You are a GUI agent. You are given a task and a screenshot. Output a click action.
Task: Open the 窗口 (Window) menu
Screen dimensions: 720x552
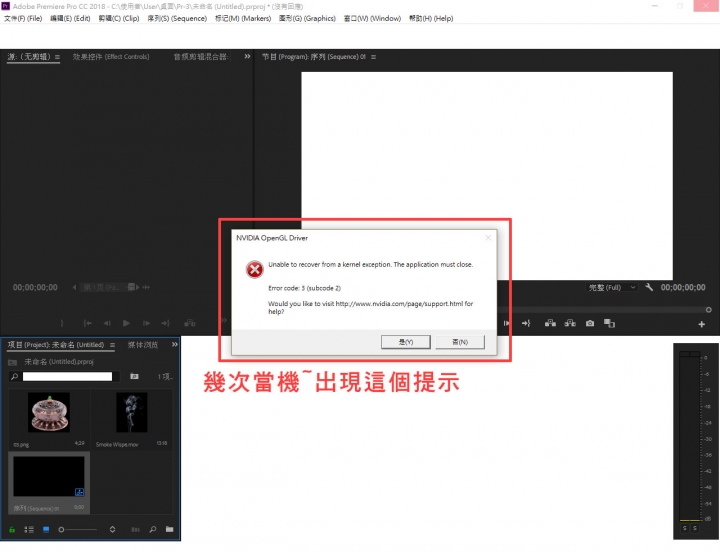click(372, 18)
